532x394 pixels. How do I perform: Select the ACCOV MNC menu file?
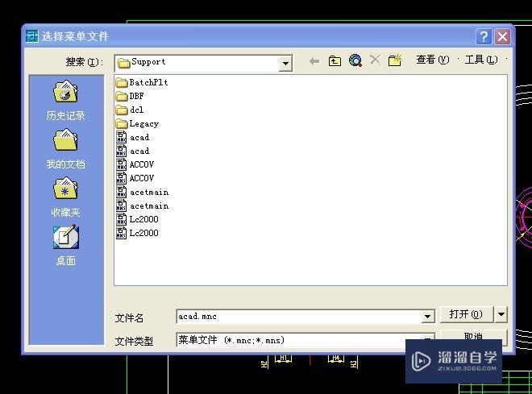(135, 164)
